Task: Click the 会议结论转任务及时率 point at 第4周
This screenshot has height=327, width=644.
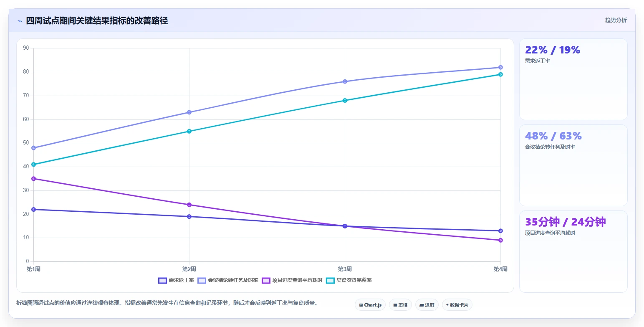Action: [500, 67]
